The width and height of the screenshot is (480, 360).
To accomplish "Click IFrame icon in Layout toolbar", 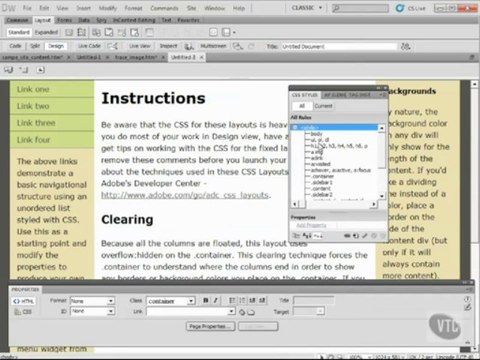I will pos(214,32).
